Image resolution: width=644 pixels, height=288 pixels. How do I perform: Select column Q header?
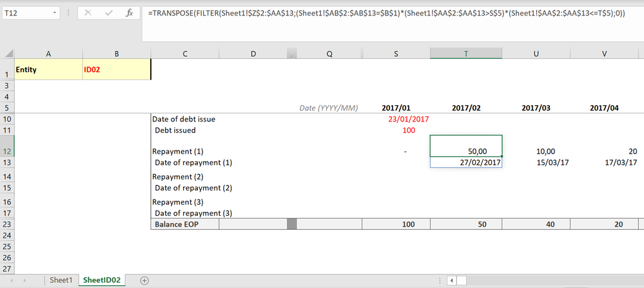pyautogui.click(x=329, y=54)
